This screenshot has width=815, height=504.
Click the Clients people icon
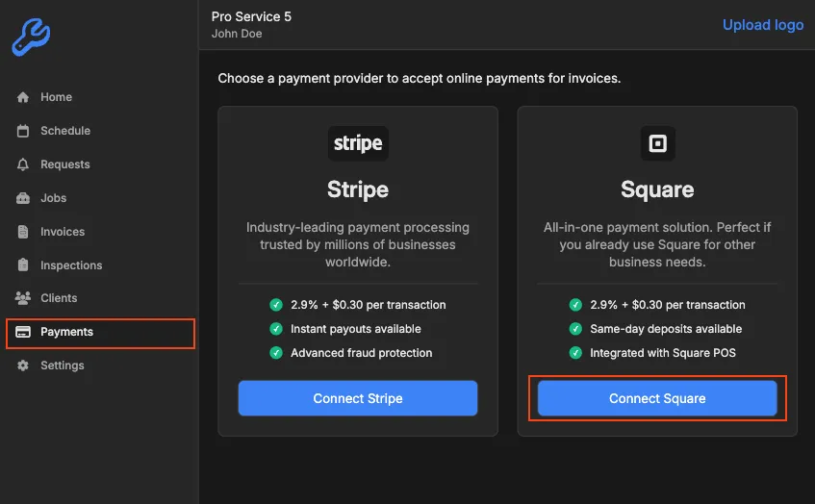[23, 298]
